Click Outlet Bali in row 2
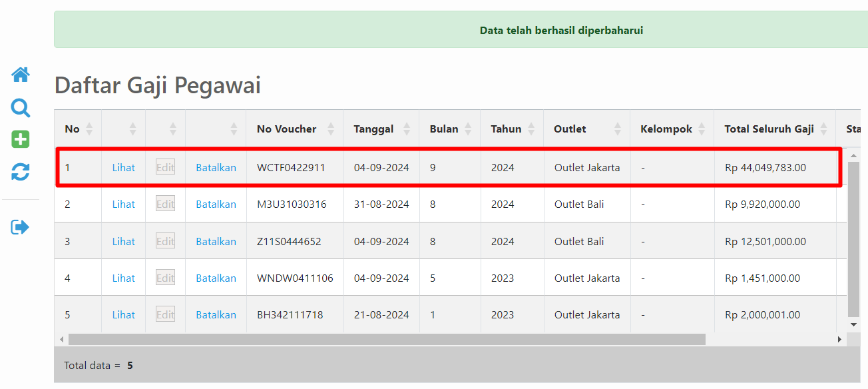 coord(579,204)
